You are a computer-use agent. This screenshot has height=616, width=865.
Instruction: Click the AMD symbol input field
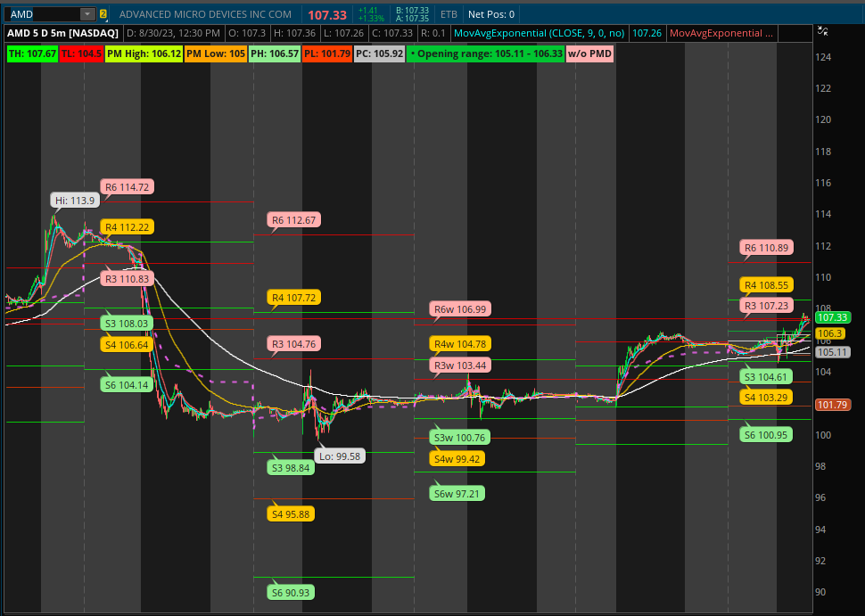coord(44,13)
